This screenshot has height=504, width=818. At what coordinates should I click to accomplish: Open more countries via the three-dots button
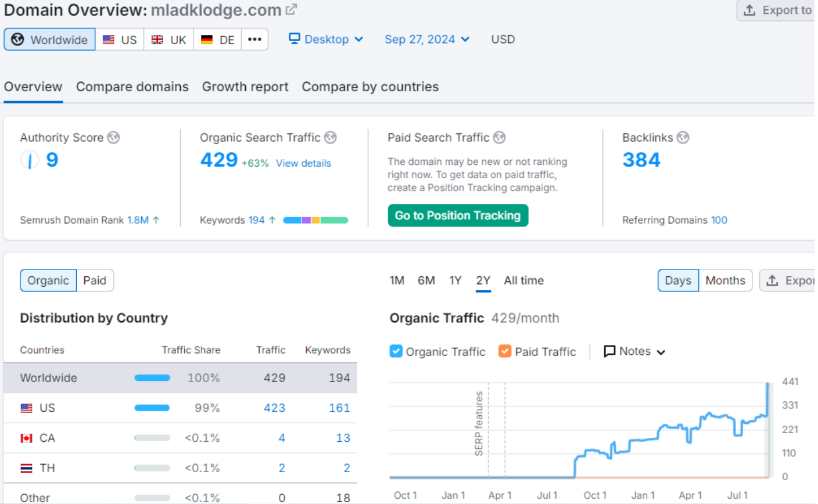tap(254, 39)
